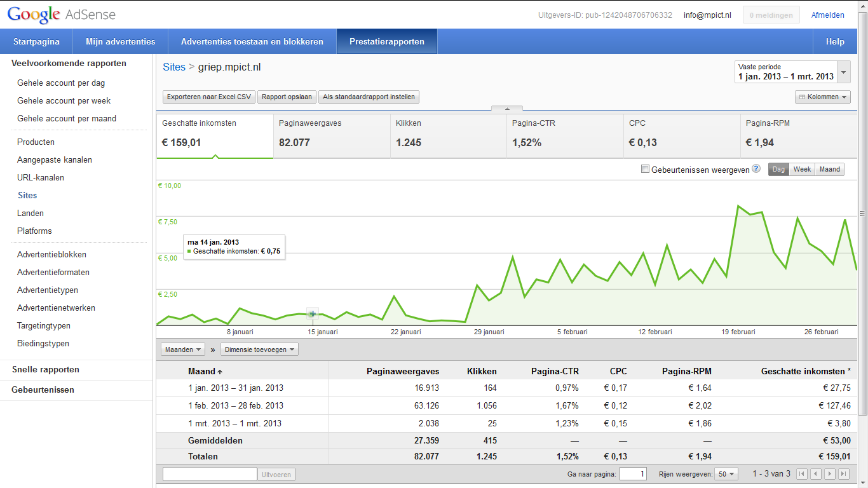Open the Biedingstypen report

(43, 343)
